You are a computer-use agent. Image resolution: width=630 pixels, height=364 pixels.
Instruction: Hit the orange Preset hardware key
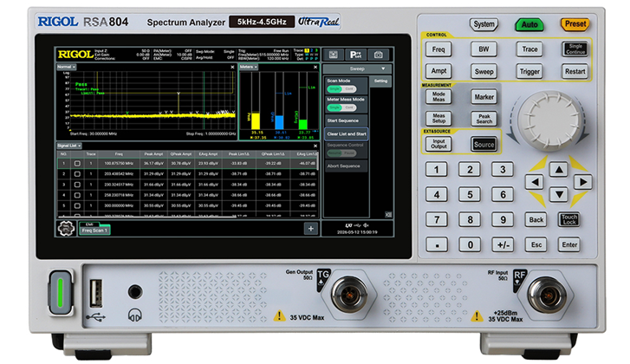pyautogui.click(x=575, y=24)
